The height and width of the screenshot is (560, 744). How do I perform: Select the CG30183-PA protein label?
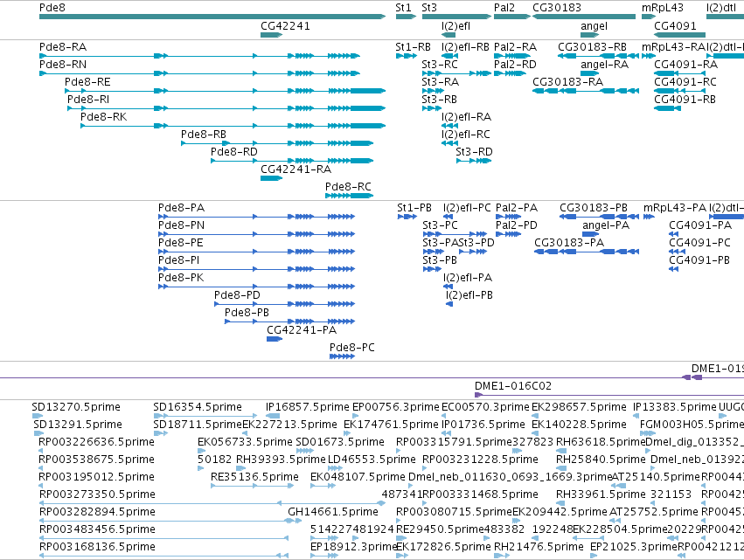(x=569, y=243)
